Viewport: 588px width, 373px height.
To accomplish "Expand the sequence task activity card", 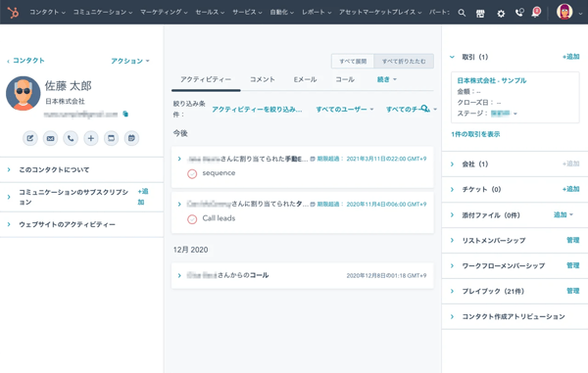I will click(179, 159).
